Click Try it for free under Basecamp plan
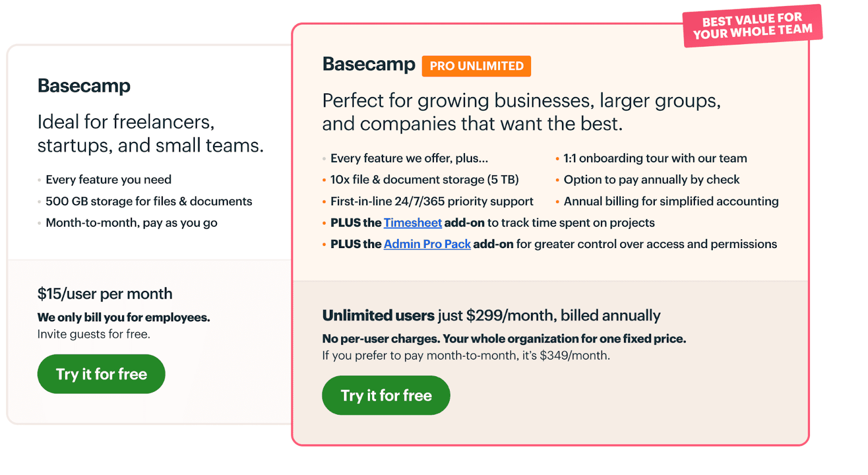The height and width of the screenshot is (475, 868). click(x=101, y=374)
